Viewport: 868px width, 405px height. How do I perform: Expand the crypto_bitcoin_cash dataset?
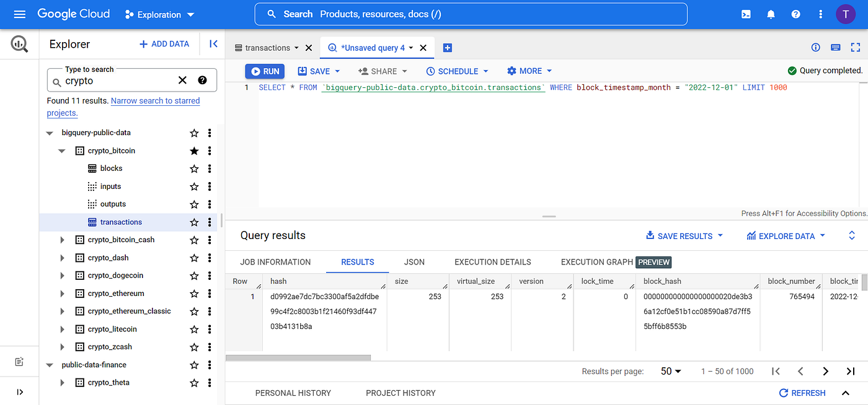pyautogui.click(x=62, y=240)
